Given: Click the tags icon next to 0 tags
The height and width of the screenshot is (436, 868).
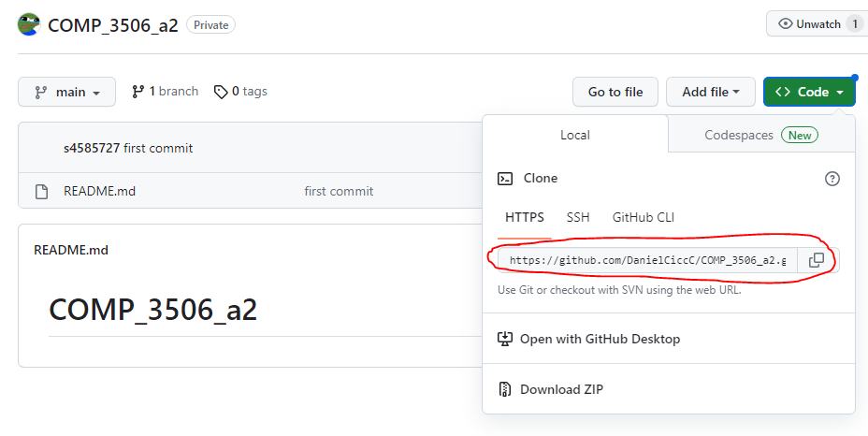Looking at the screenshot, I should 221,92.
